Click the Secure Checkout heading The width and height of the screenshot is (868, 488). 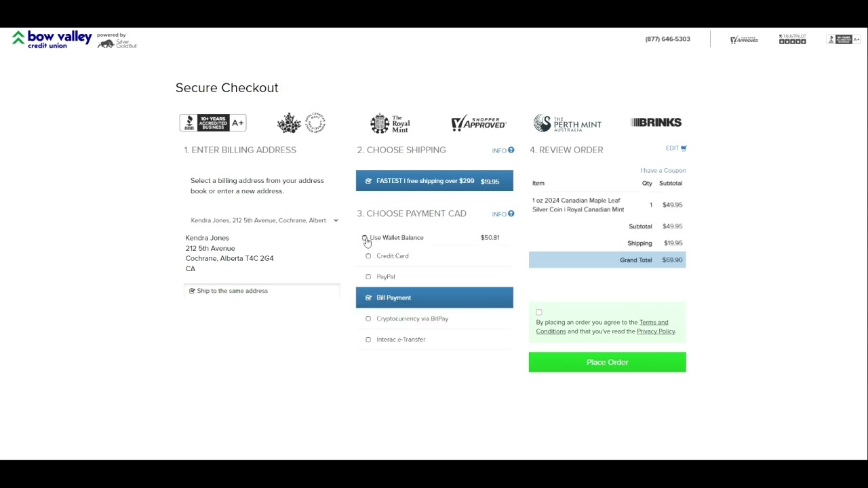point(227,88)
